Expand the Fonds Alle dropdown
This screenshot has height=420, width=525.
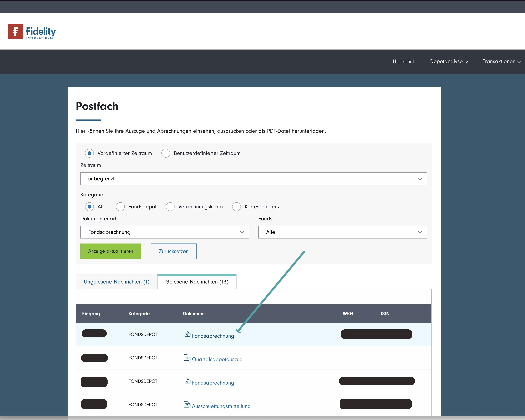(x=342, y=231)
